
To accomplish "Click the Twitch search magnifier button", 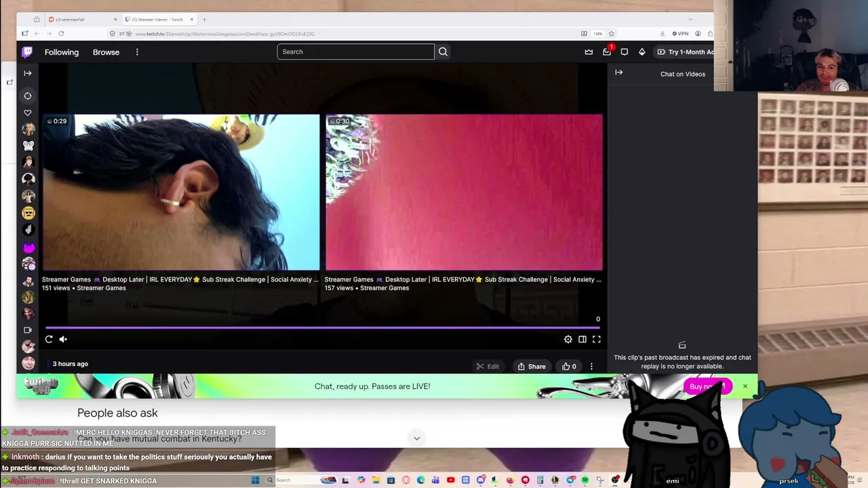I will (x=443, y=52).
